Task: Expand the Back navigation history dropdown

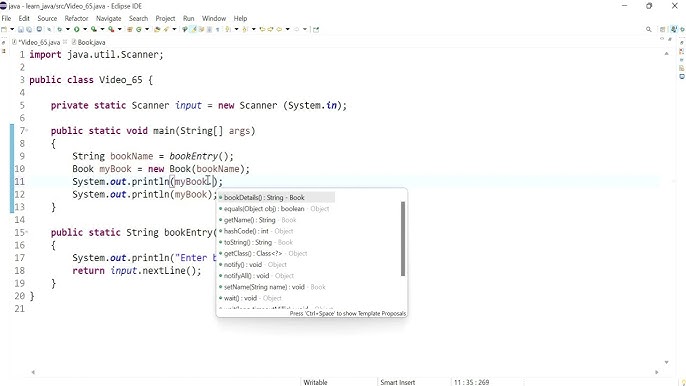Action: point(287,29)
